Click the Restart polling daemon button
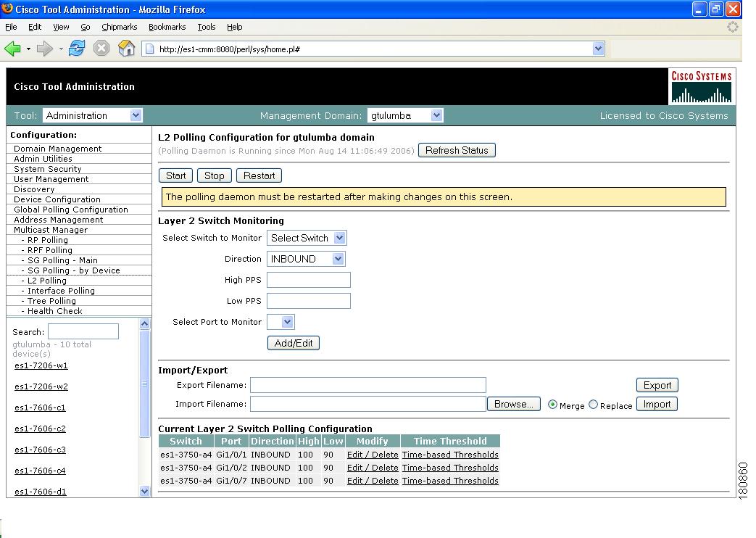 (x=259, y=175)
